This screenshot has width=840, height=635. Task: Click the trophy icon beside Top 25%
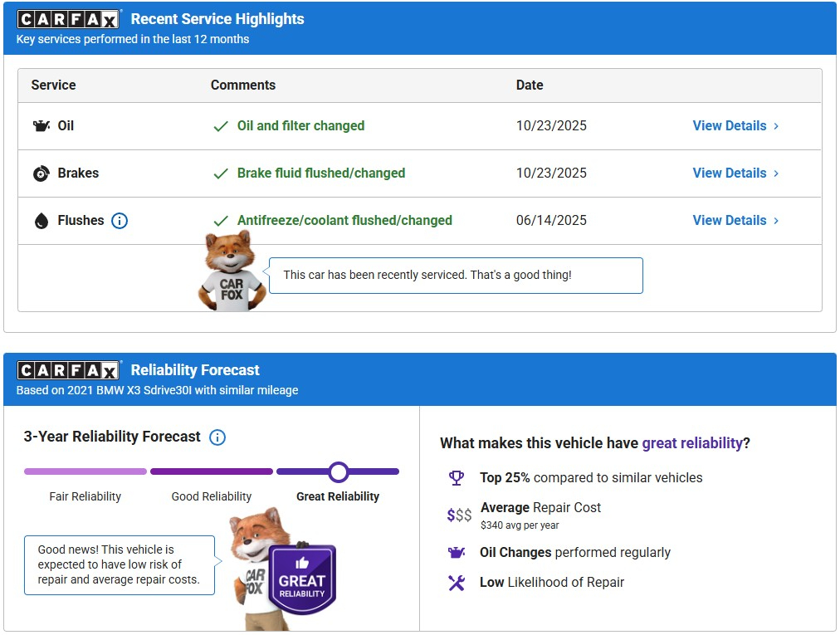(456, 478)
